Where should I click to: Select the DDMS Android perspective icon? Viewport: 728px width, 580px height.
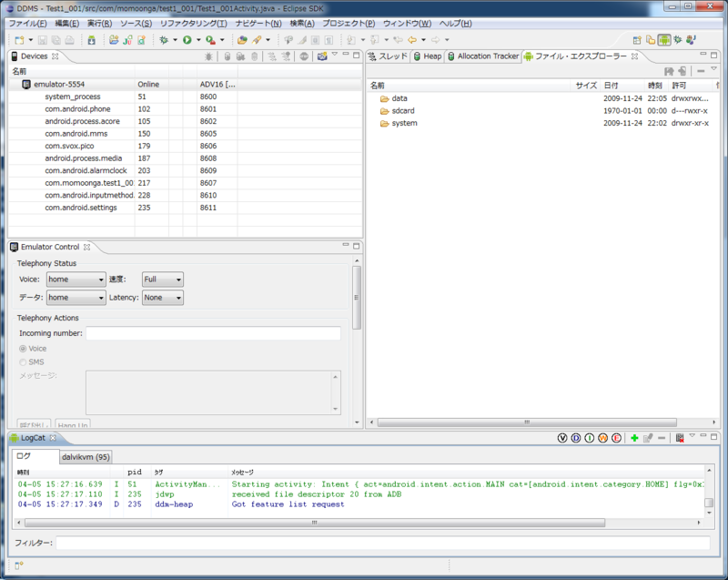coord(664,40)
